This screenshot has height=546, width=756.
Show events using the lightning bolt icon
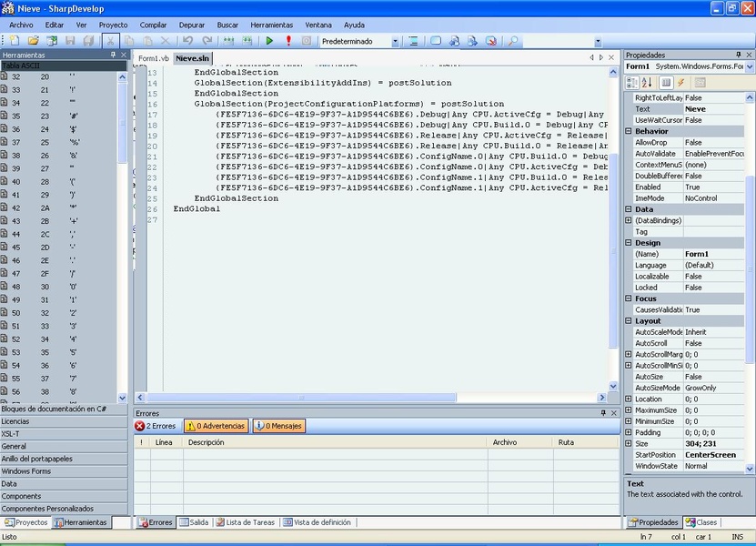pos(680,83)
